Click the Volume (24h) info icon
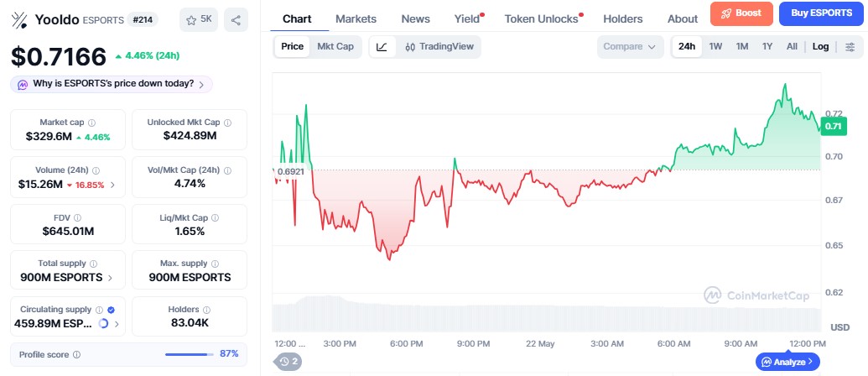This screenshot has width=868, height=376. 96,170
